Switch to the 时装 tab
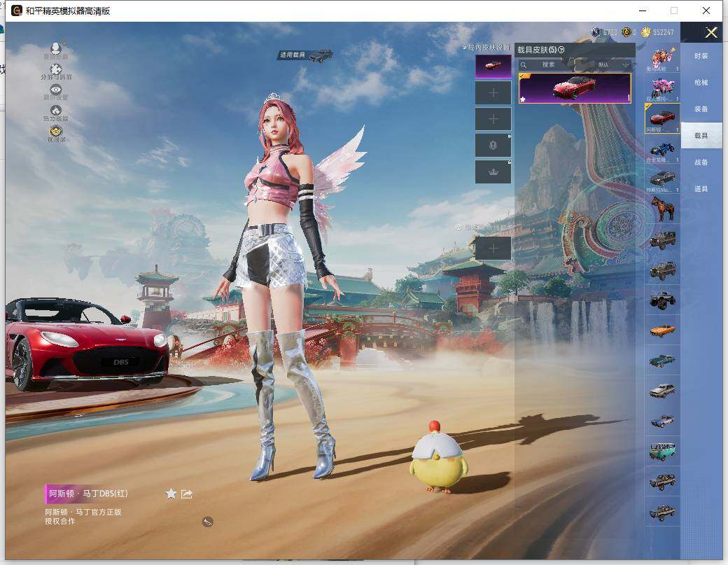 pos(701,56)
